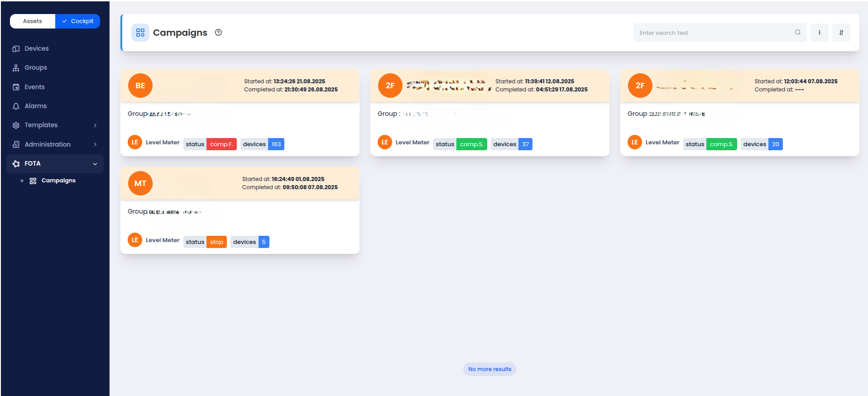This screenshot has height=396, width=868.
Task: Click the devices 163 count badge
Action: (276, 144)
